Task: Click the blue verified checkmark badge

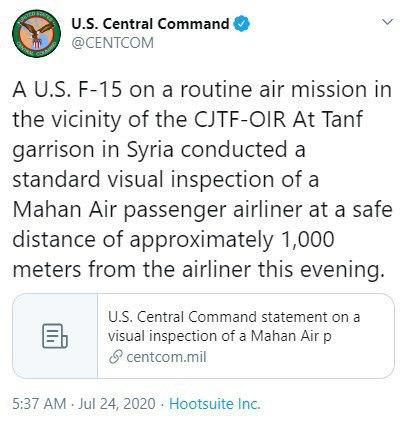Action: [x=242, y=24]
